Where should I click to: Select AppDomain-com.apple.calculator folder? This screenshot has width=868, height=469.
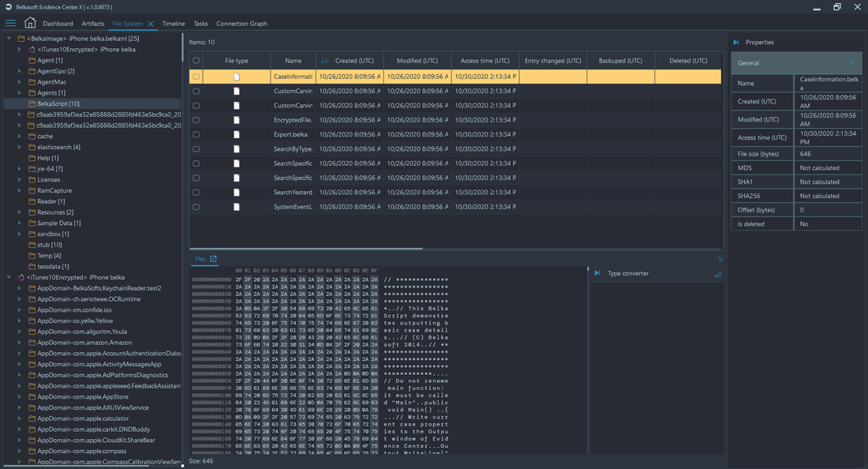point(83,418)
